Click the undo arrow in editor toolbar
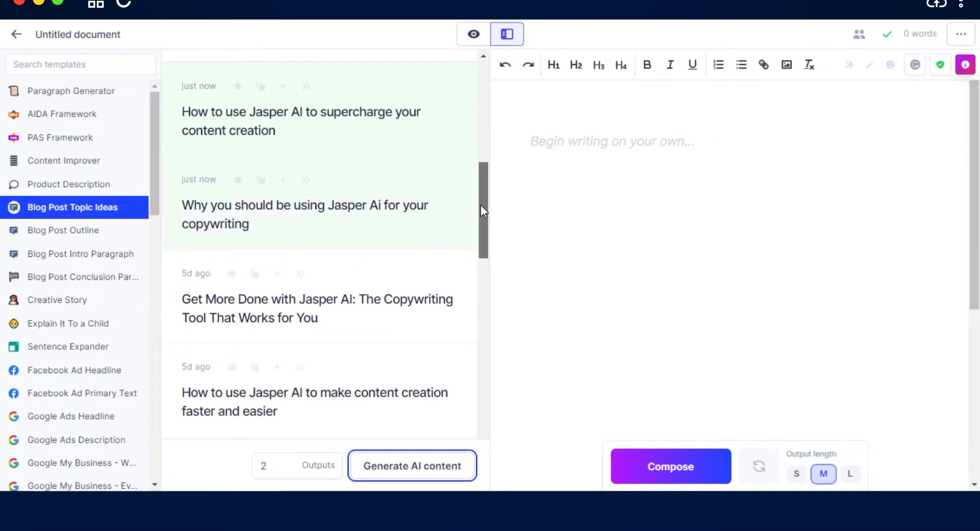The width and height of the screenshot is (980, 531). click(x=505, y=65)
